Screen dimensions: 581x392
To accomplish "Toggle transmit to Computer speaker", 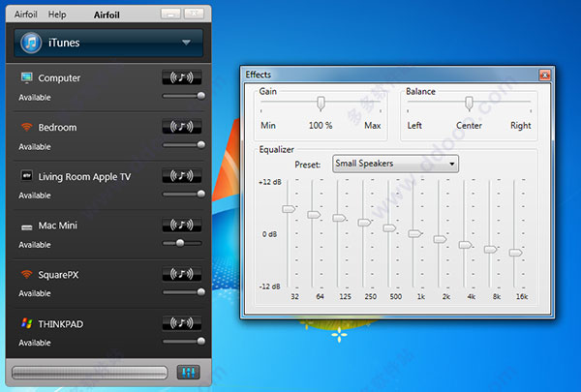I will [x=182, y=77].
